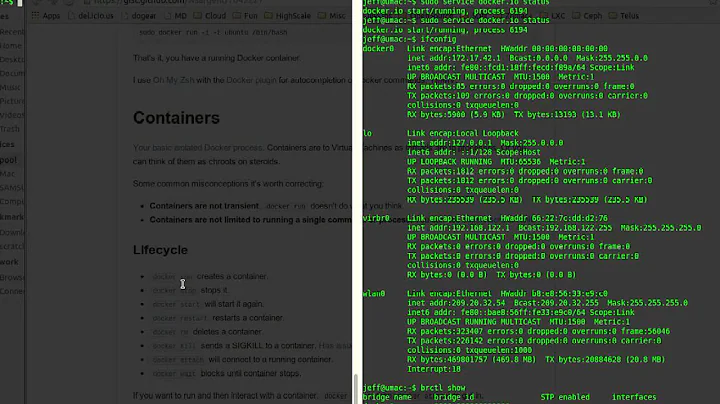
Task: Follow the Docker plugin link
Action: coord(251,80)
